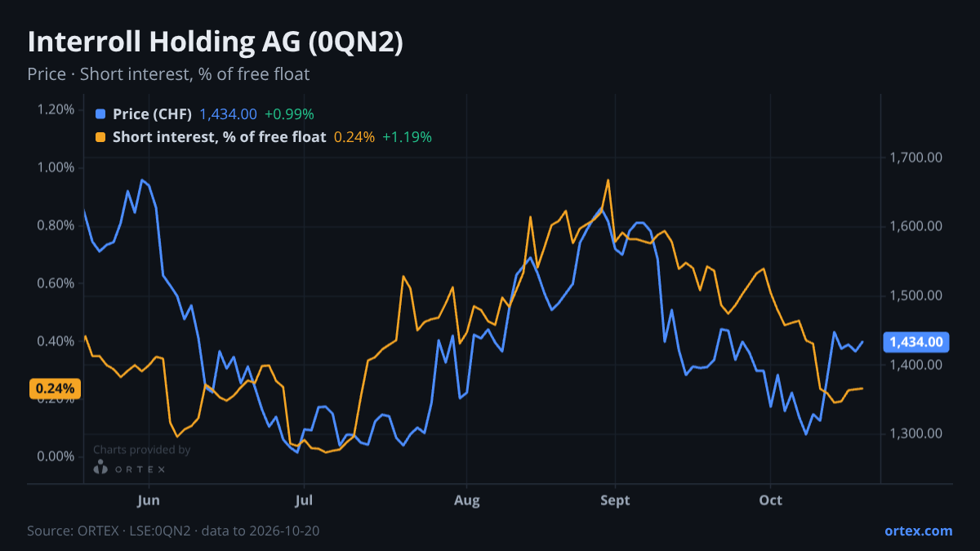This screenshot has height=551, width=980.
Task: Click the Interroll Holding AG (0QN2) title
Action: 216,43
